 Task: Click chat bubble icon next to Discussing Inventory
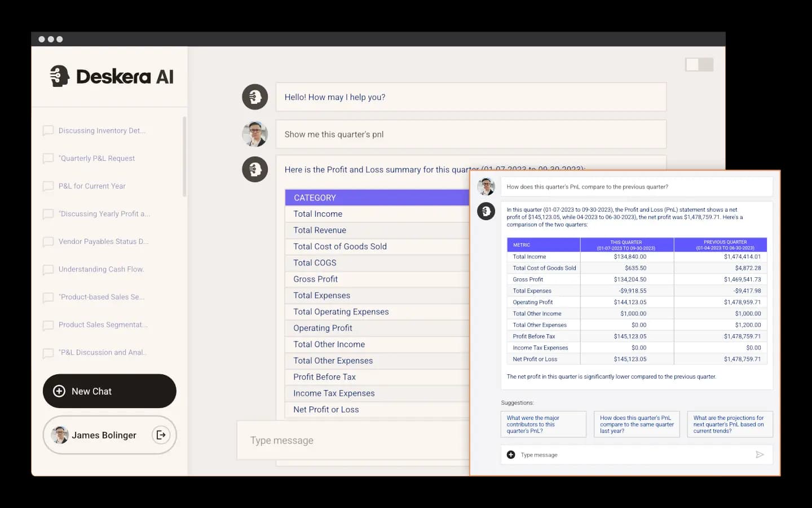[x=48, y=131]
